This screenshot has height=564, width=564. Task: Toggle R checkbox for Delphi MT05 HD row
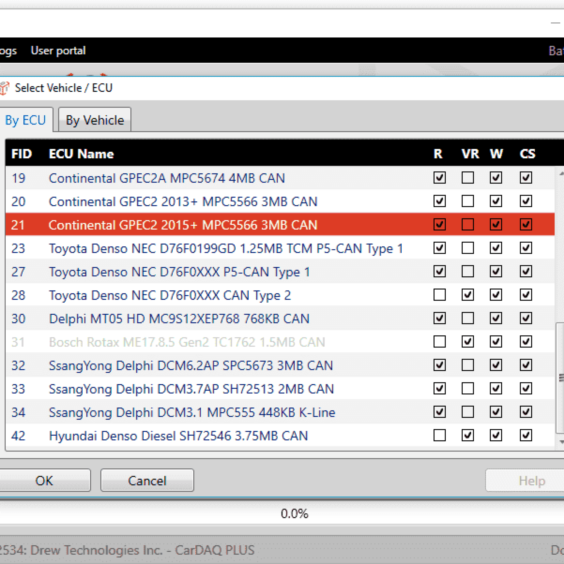pos(440,318)
